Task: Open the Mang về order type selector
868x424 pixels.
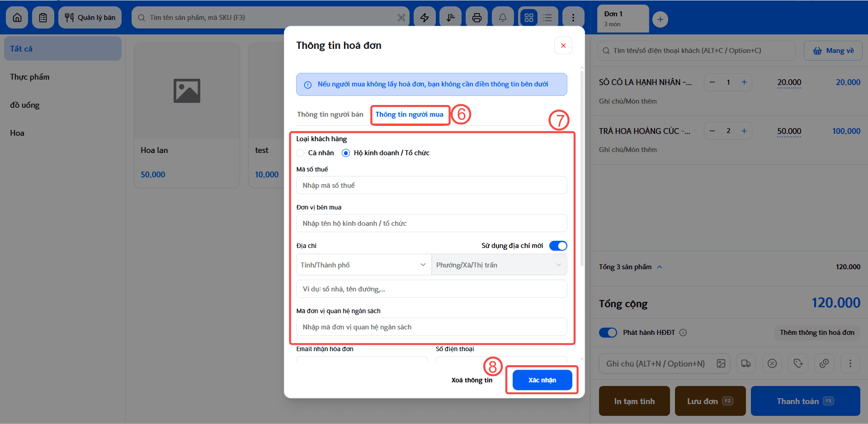Action: pos(833,51)
